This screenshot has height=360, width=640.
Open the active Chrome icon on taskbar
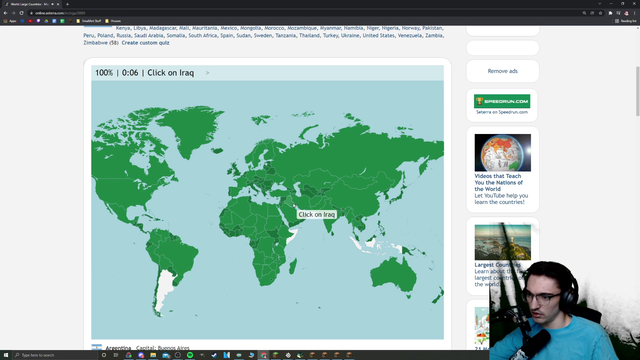(x=264, y=355)
